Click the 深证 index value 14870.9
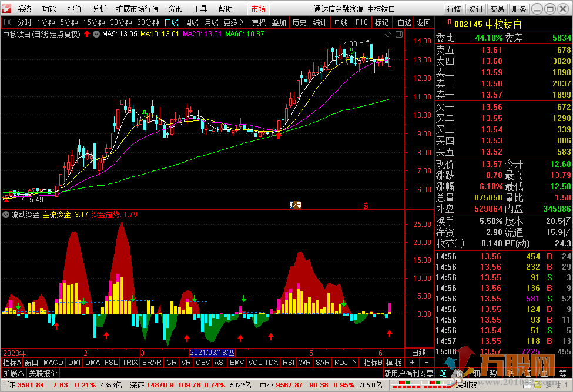This screenshot has height=392, width=573. pyautogui.click(x=159, y=385)
